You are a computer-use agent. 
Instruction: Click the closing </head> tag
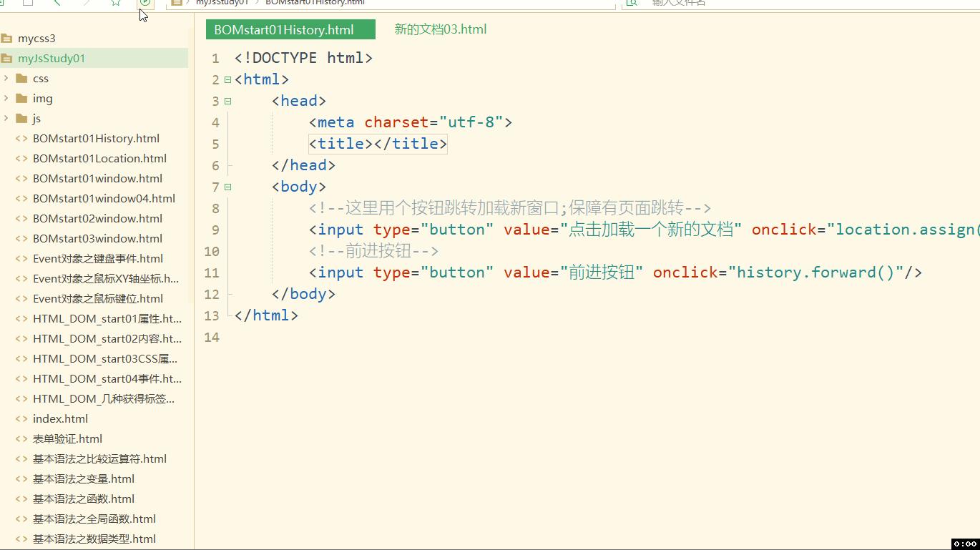303,165
